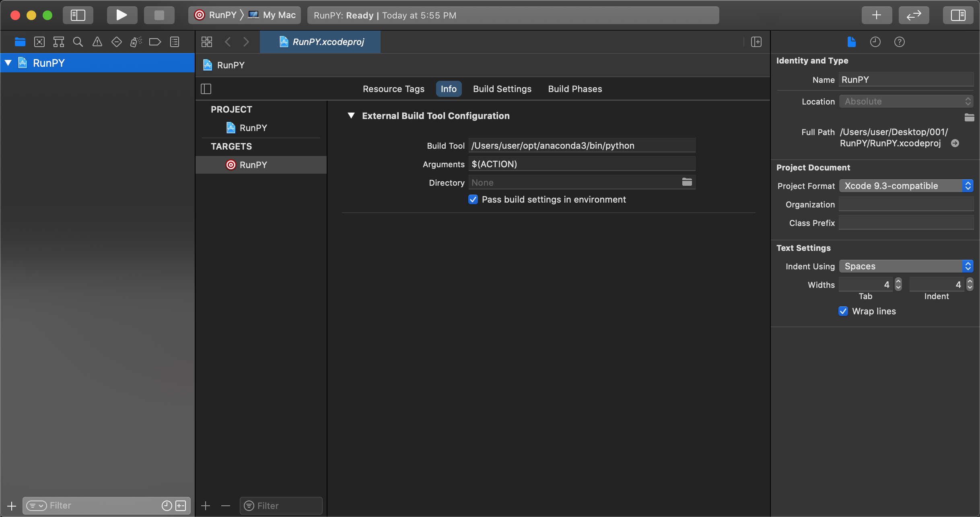
Task: Enable Wrap lines checkbox in Text Settings
Action: click(844, 311)
